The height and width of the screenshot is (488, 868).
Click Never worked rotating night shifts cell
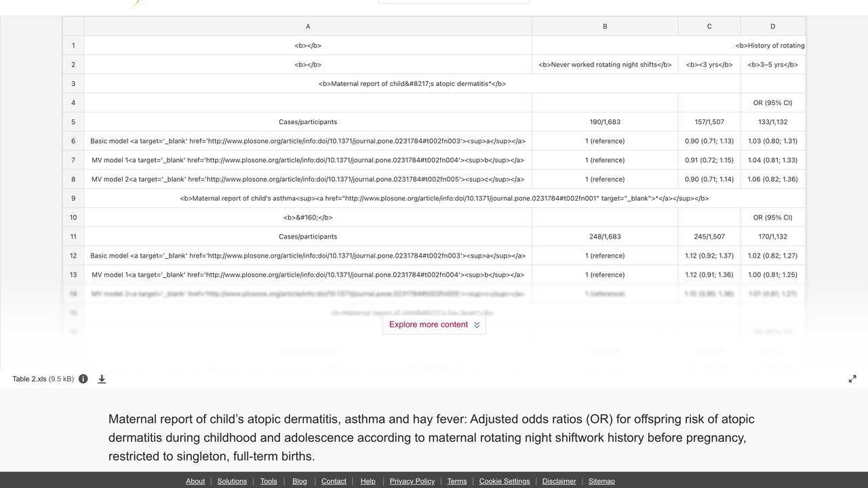[x=605, y=65]
